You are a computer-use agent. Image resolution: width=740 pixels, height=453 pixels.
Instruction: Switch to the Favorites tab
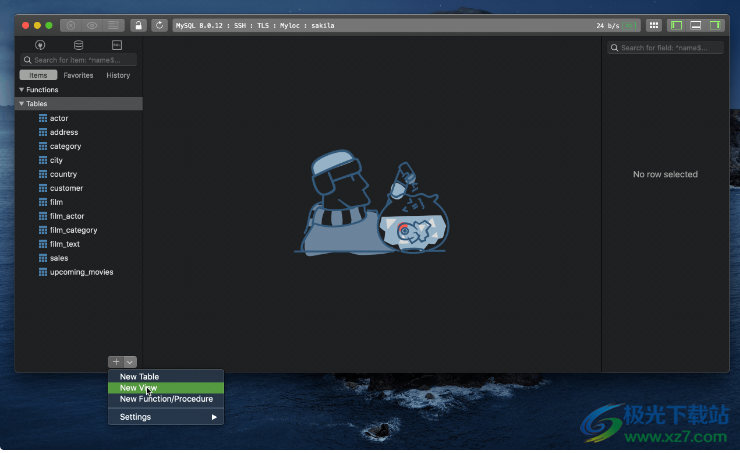(x=79, y=75)
